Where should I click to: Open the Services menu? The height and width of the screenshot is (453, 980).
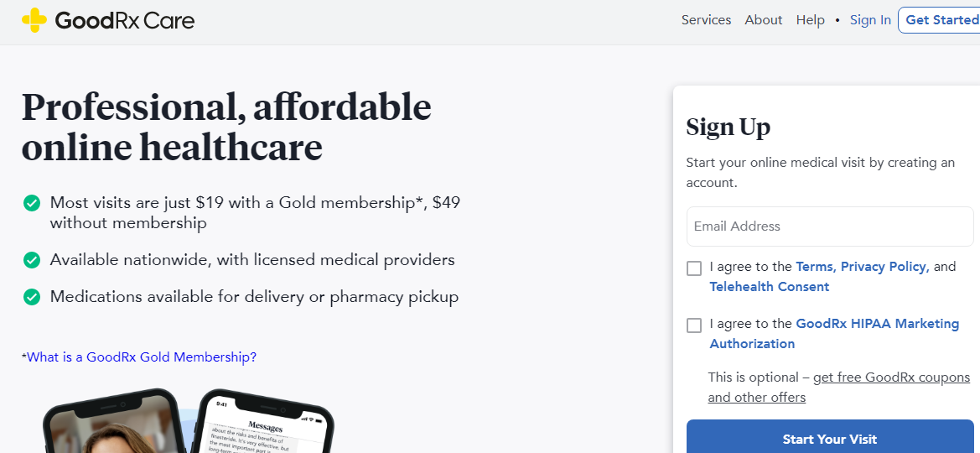706,20
